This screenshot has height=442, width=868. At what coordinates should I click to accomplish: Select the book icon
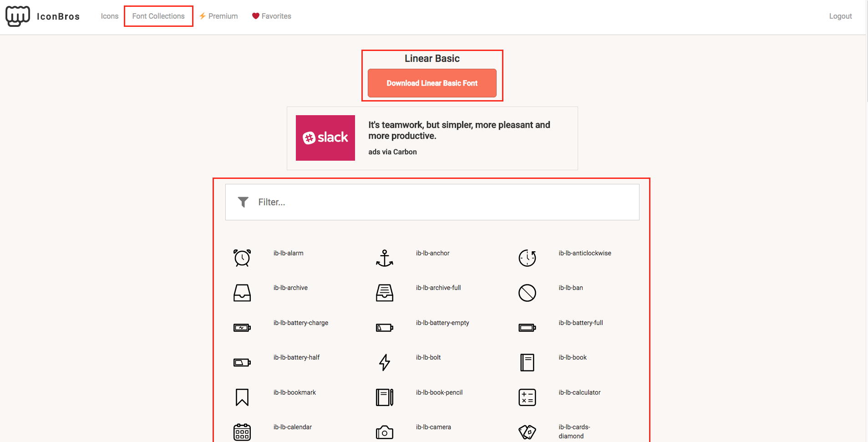[x=527, y=362]
